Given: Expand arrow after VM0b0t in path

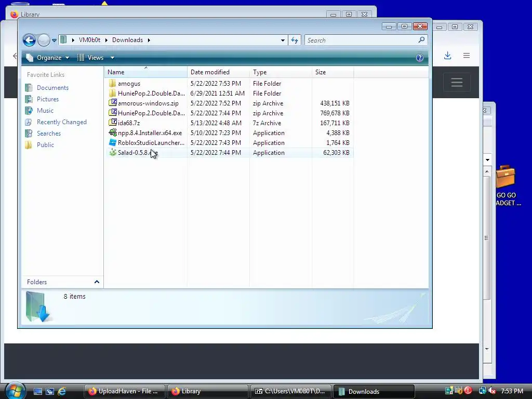Looking at the screenshot, I should (x=106, y=40).
